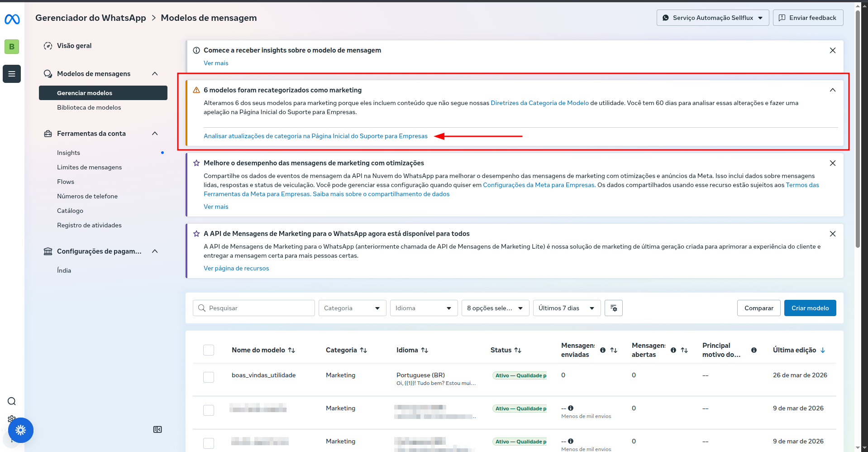Click info icon next to Mensagens enviadas
Viewport: 868px width, 452px height.
coord(603,350)
